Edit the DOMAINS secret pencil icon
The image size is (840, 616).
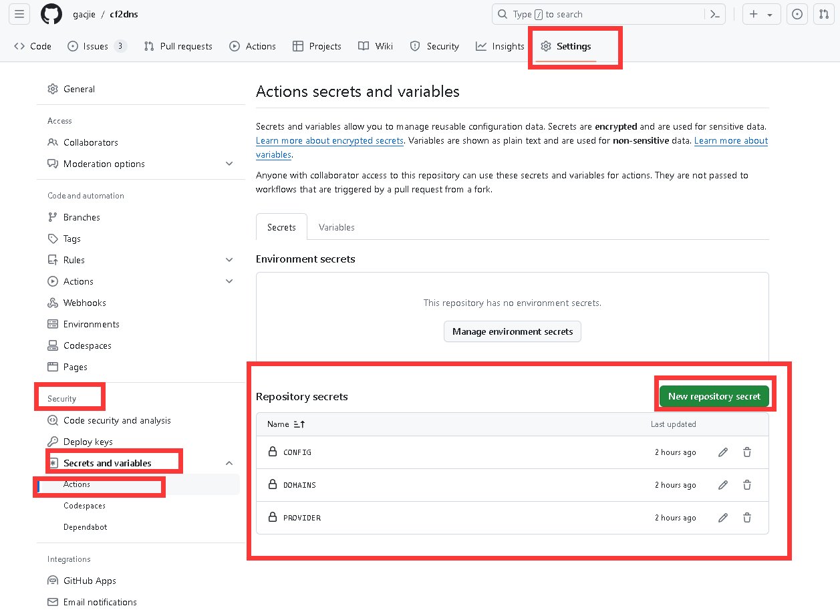tap(722, 485)
